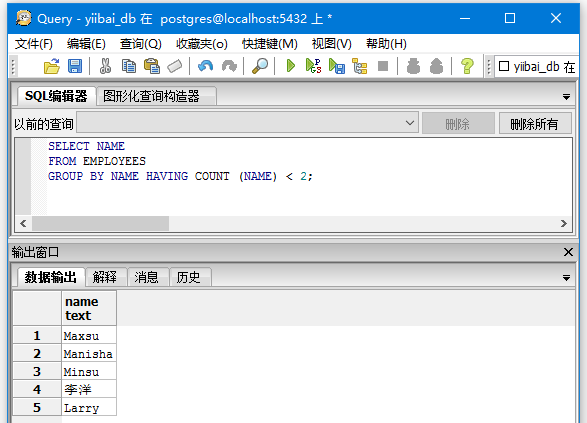The width and height of the screenshot is (587, 423).
Task: Open the SQL editor tab list arrow
Action: [x=566, y=97]
